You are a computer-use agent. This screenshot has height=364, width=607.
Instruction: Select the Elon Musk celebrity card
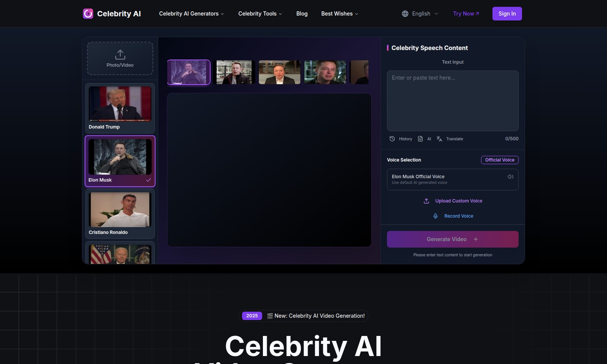[120, 161]
